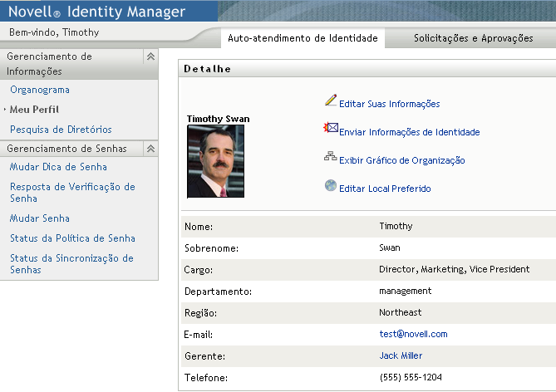556x392 pixels.
Task: Click the organization chart icon
Action: [x=331, y=157]
